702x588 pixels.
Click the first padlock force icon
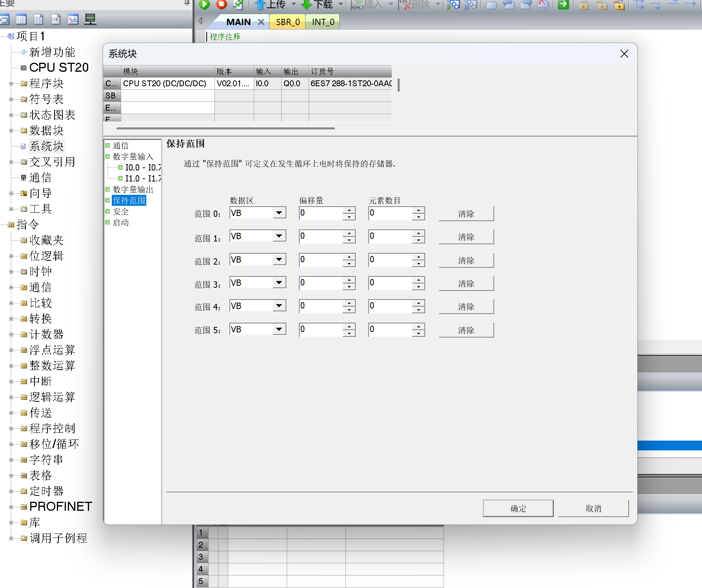click(x=584, y=5)
